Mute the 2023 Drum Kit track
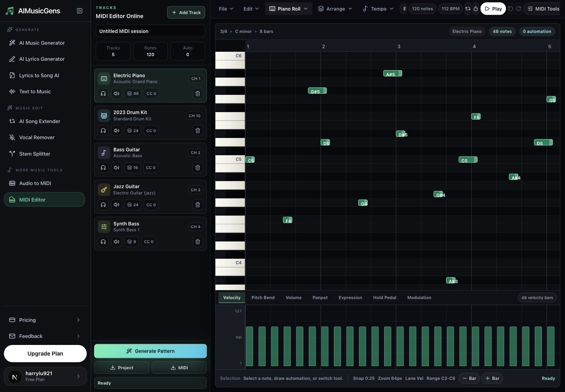 coord(117,131)
